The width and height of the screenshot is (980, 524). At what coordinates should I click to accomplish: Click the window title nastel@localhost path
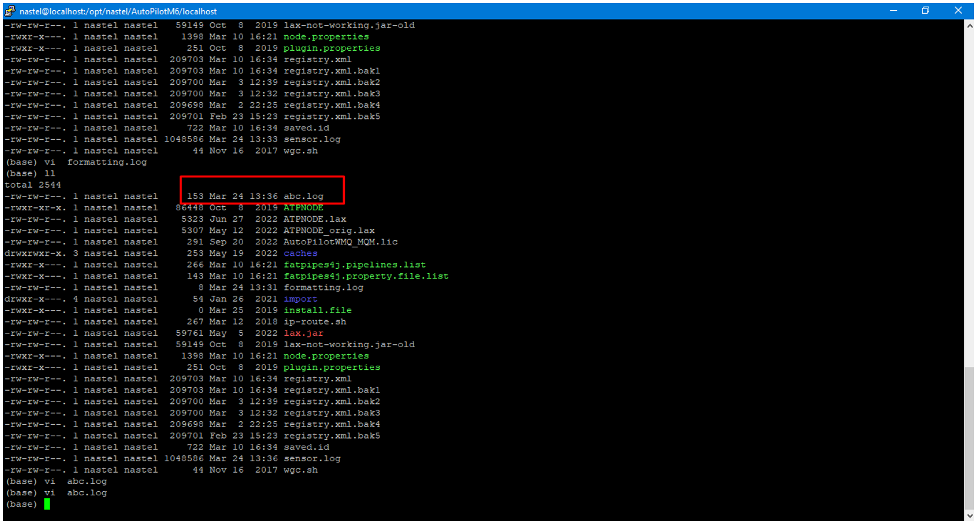118,11
